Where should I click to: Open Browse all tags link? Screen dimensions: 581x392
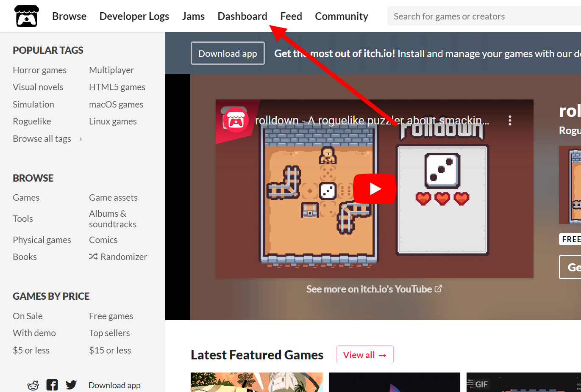(47, 139)
